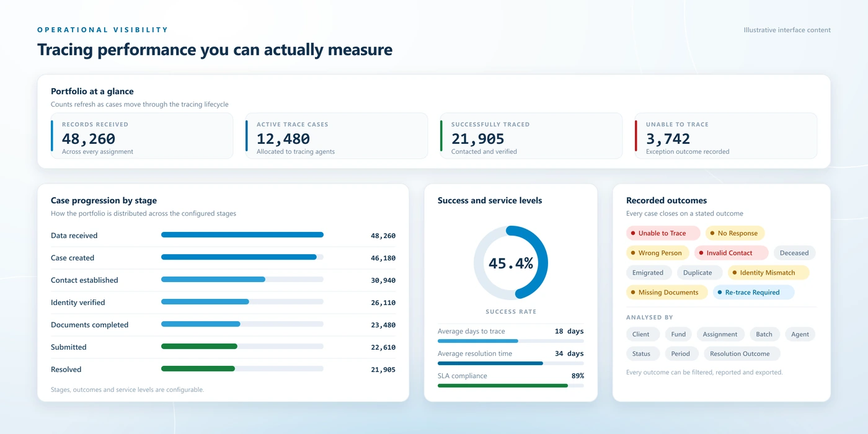Click the Agent analysis chip

[x=800, y=334]
